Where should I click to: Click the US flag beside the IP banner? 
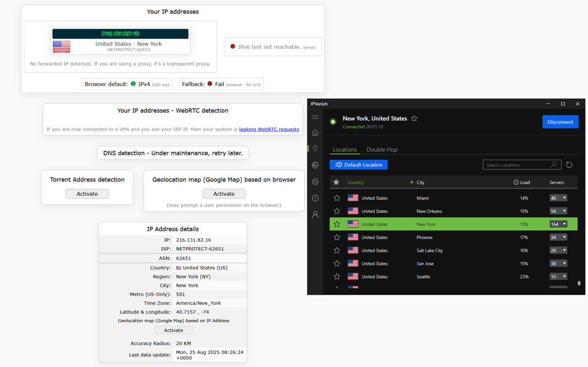(61, 47)
